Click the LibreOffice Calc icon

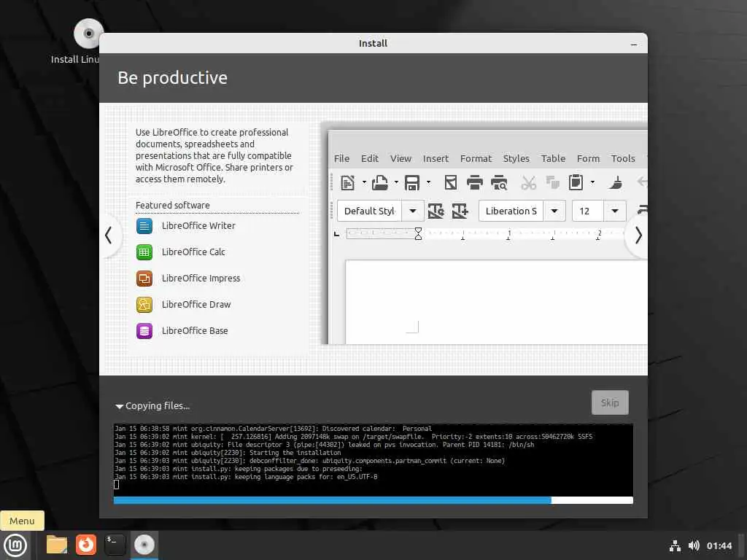point(144,252)
